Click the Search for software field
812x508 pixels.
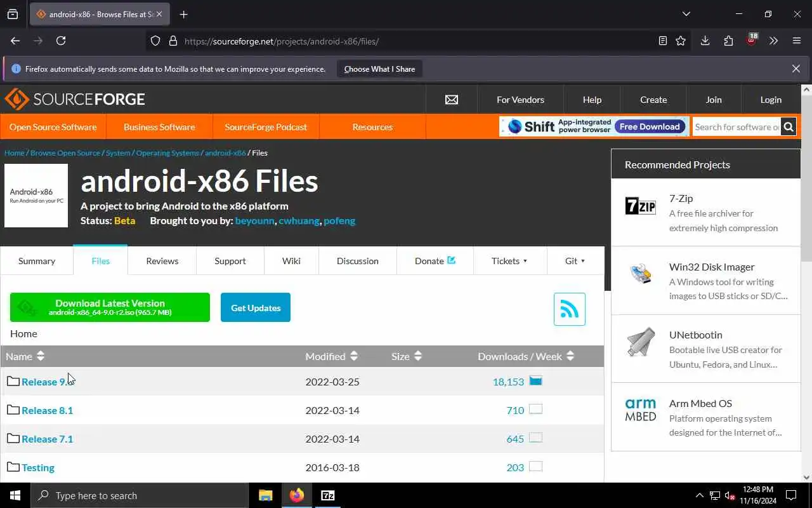[737, 127]
